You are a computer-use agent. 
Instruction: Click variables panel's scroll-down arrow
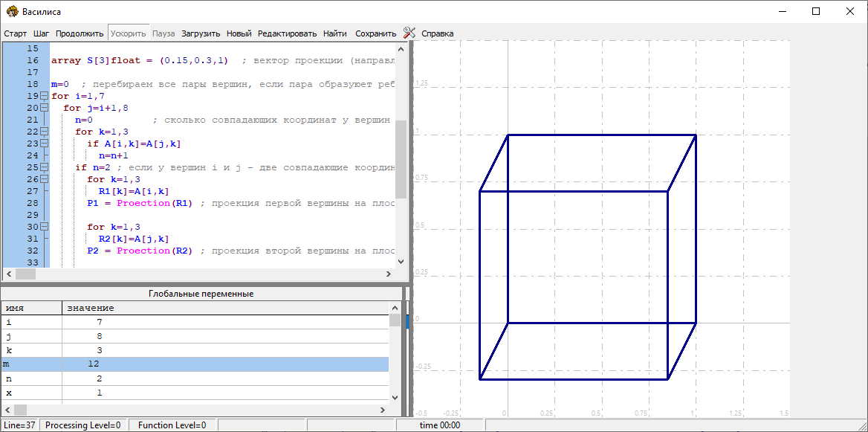(x=395, y=398)
